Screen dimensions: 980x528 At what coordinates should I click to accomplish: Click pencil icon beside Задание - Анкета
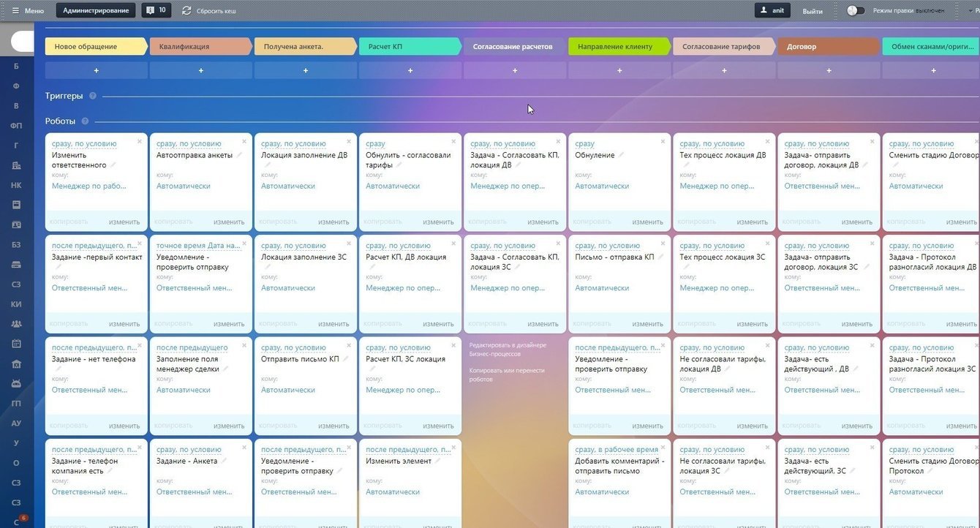[x=224, y=461]
